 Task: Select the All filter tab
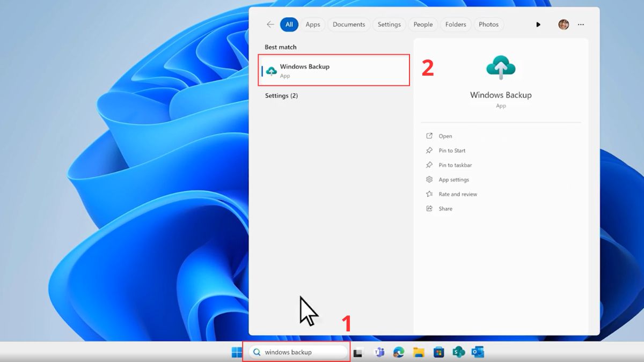point(289,24)
